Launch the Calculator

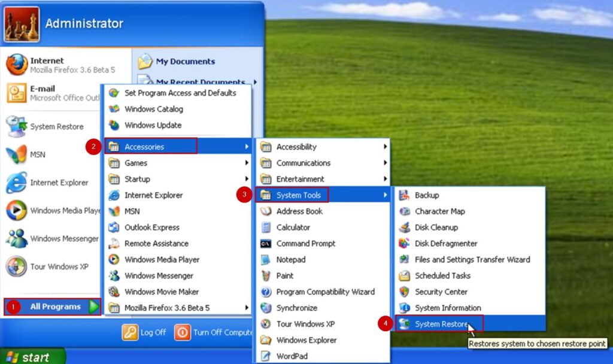pyautogui.click(x=323, y=227)
